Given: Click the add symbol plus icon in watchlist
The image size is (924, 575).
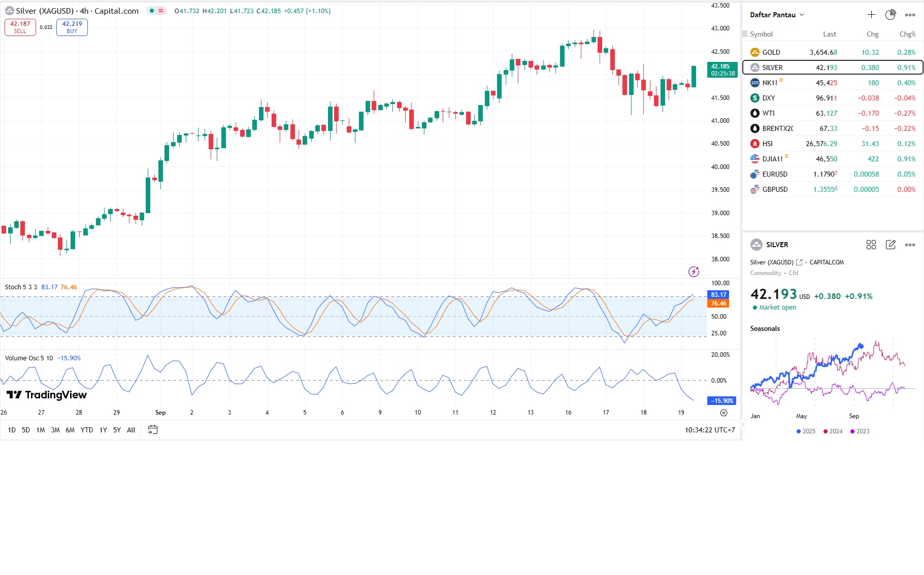Looking at the screenshot, I should point(871,15).
